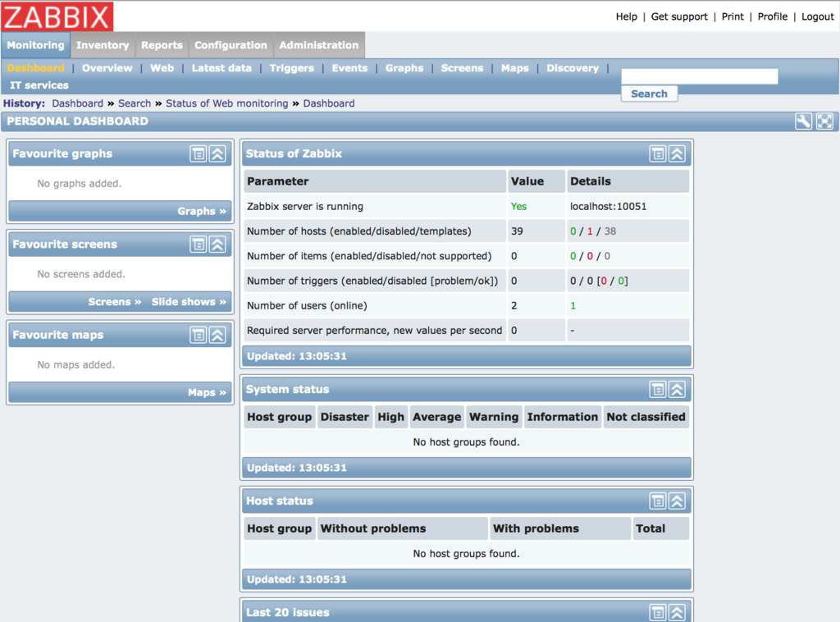
Task: Open the Events submenu item
Action: (349, 68)
